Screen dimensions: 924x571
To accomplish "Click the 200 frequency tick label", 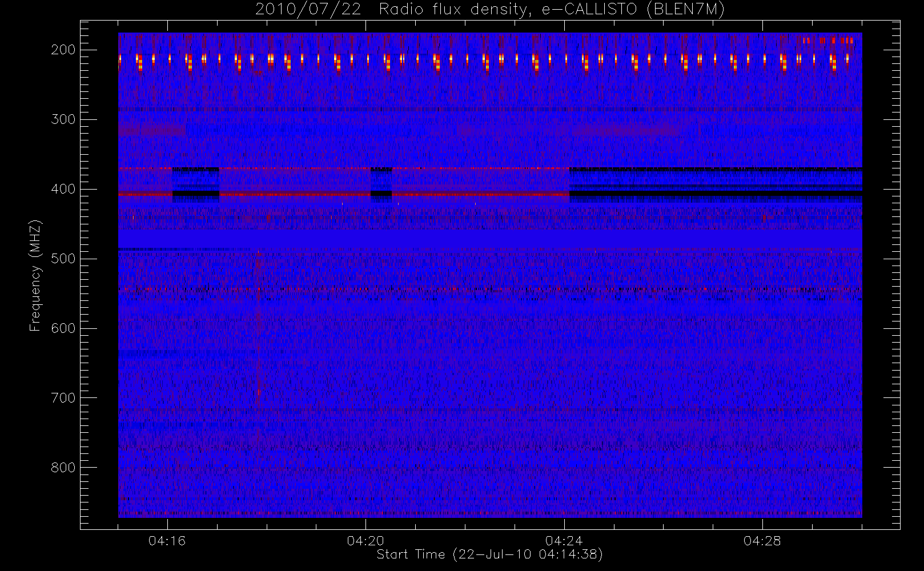I will coord(63,50).
